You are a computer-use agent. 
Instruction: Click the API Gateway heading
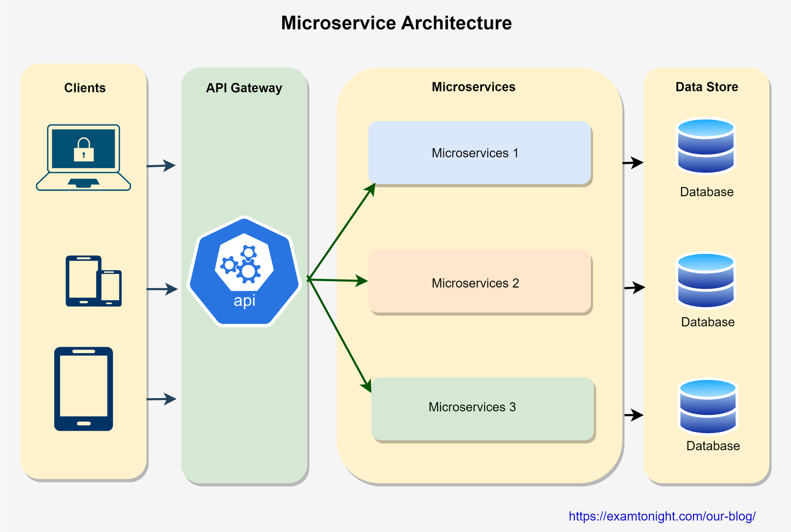[244, 88]
